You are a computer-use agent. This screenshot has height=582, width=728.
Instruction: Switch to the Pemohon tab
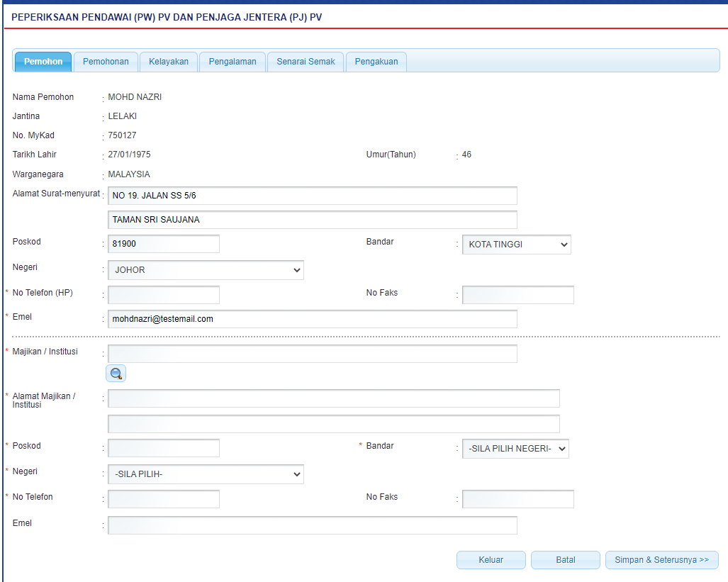pos(43,62)
